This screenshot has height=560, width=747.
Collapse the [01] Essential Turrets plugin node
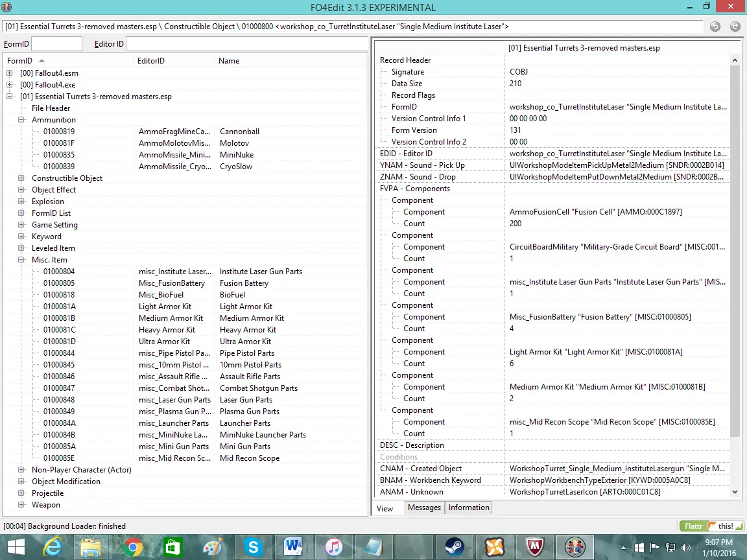click(10, 96)
